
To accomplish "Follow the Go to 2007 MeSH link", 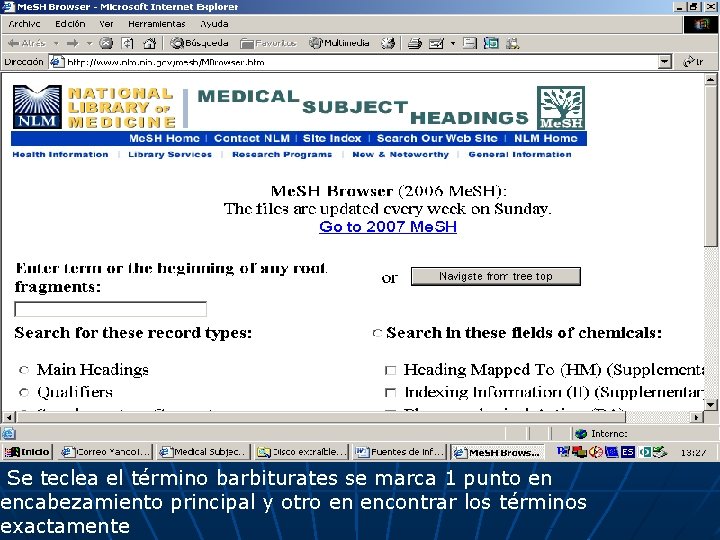I will click(388, 226).
